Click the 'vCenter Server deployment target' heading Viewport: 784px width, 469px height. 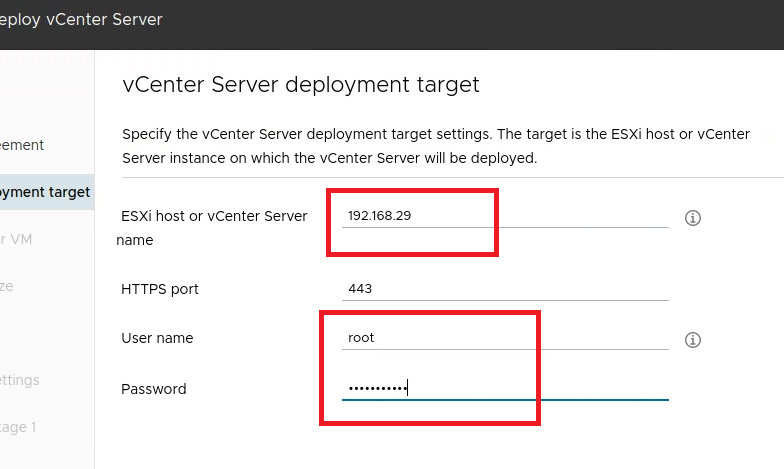coord(301,84)
